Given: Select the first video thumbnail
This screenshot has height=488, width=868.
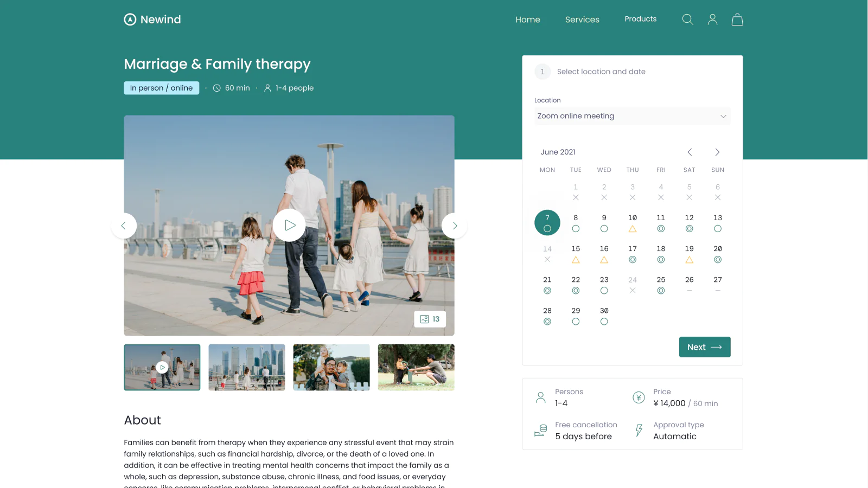Looking at the screenshot, I should pos(162,367).
